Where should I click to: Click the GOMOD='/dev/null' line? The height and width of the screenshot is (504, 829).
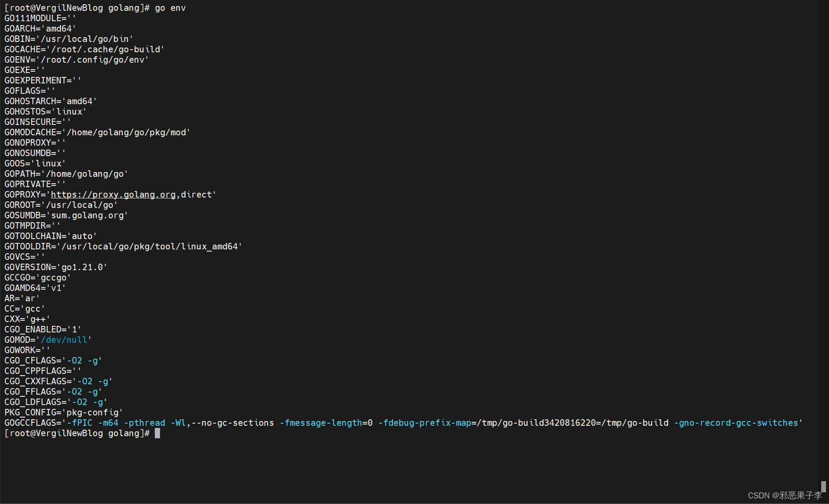click(x=48, y=340)
